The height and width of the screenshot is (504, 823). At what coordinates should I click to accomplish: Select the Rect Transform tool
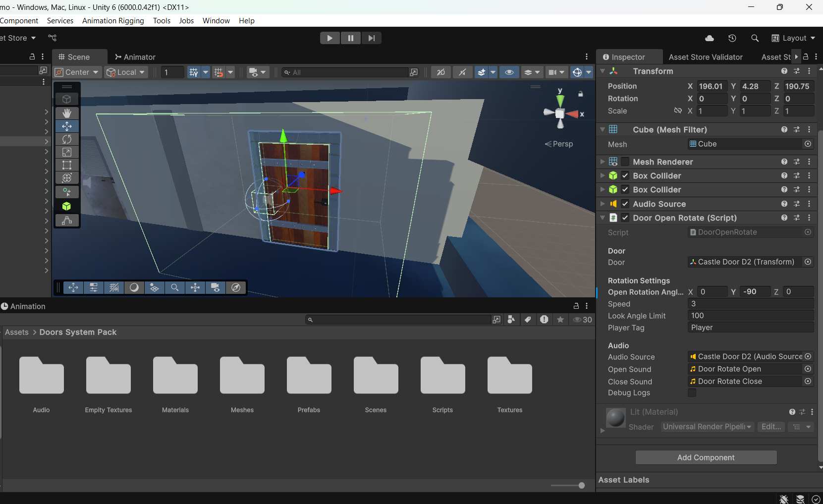point(67,165)
